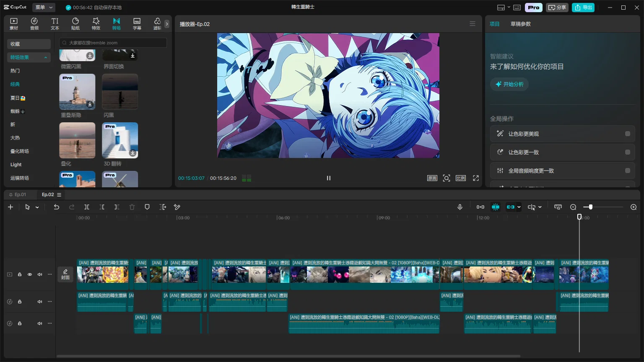This screenshot has width=644, height=362.
Task: Select the 经典 transitions category
Action: click(x=15, y=84)
